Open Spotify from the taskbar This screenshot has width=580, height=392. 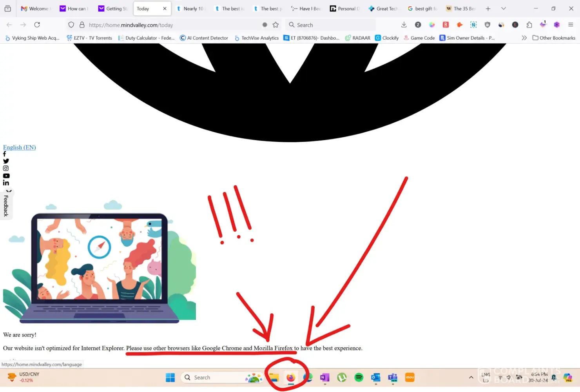coord(359,377)
